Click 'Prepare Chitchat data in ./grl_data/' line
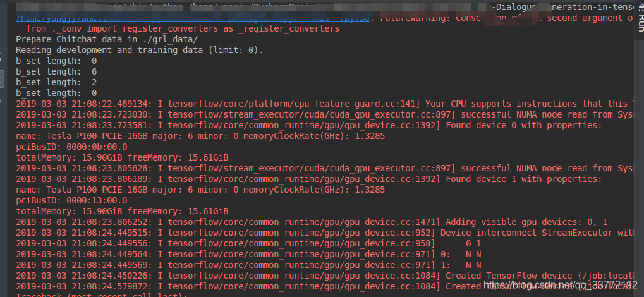 (x=107, y=39)
